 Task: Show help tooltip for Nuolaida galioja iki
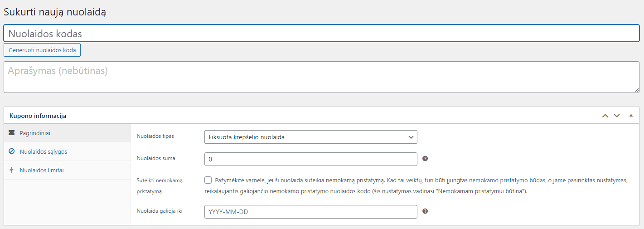425,211
